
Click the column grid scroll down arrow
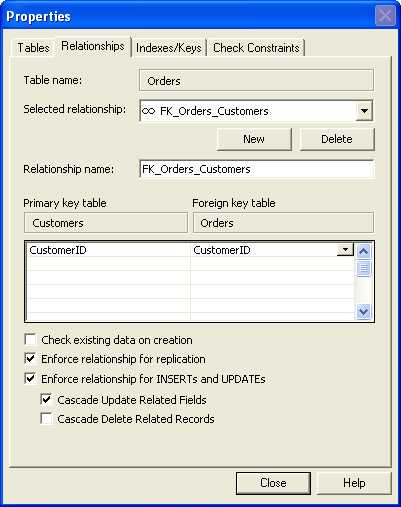coord(363,312)
